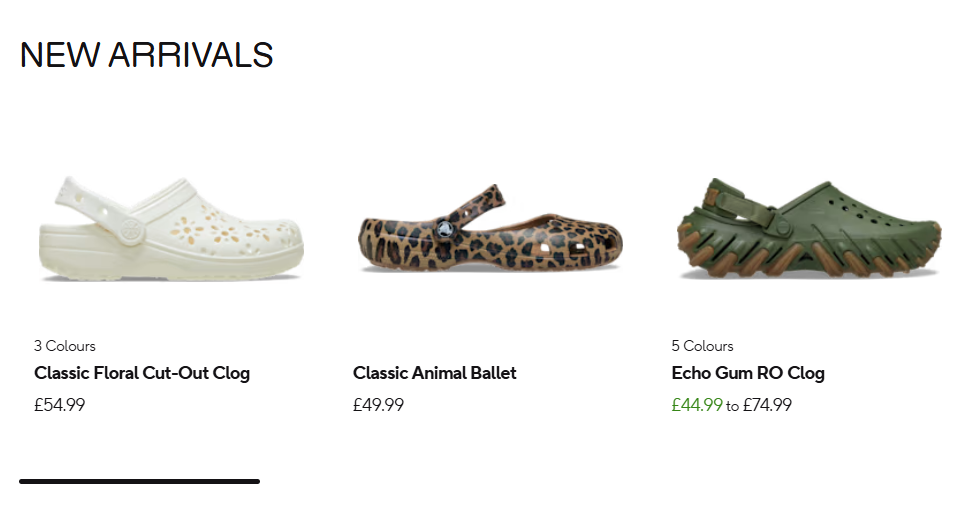Click the green £44.99 sale price

[697, 405]
